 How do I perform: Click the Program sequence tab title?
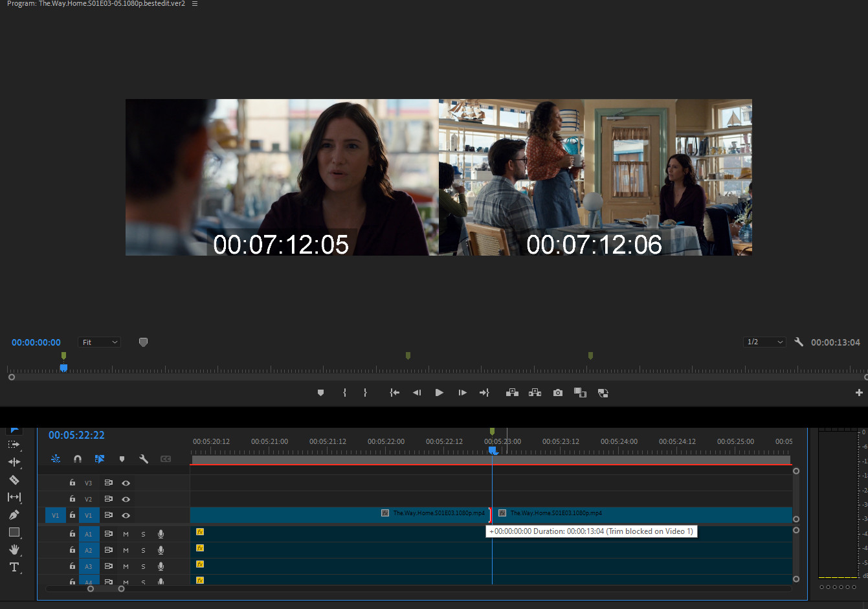tap(96, 4)
